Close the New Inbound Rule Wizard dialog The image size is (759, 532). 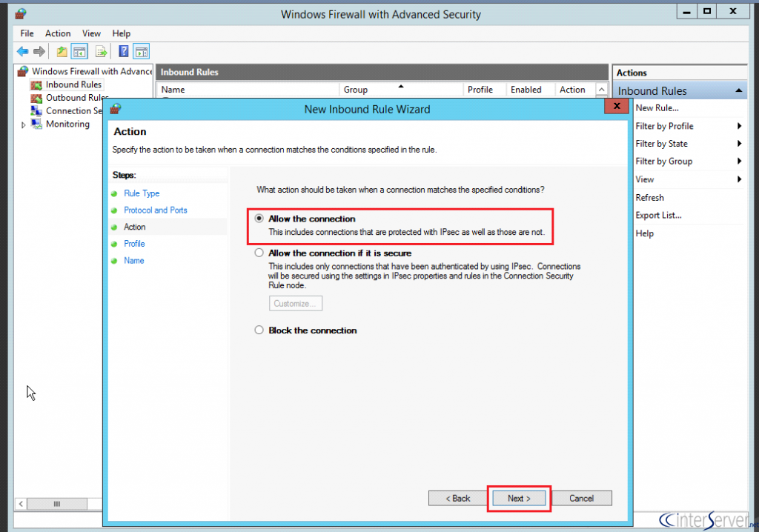point(617,106)
